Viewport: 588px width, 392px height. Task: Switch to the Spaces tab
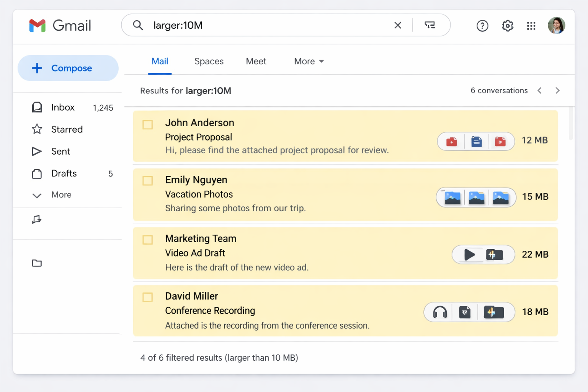[209, 61]
